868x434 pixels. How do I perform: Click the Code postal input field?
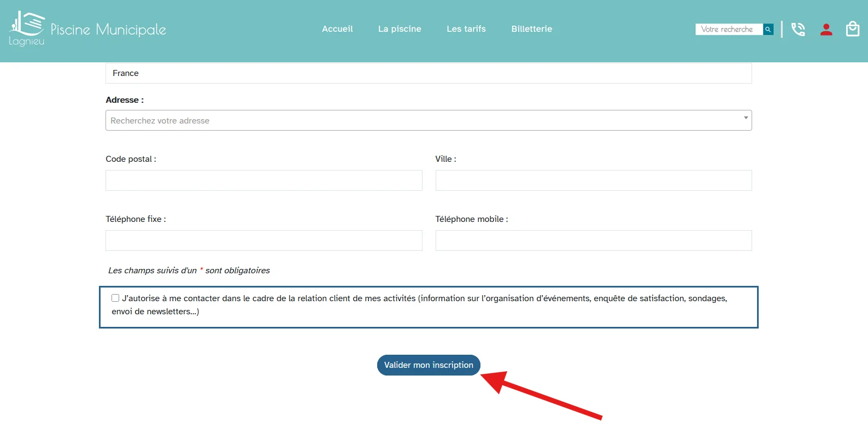pos(264,180)
